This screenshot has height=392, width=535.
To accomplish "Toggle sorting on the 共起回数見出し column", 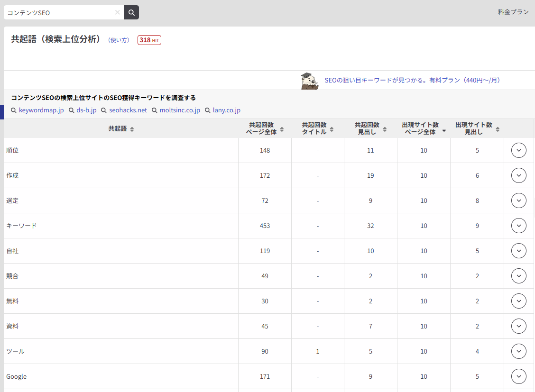I will 384,128.
